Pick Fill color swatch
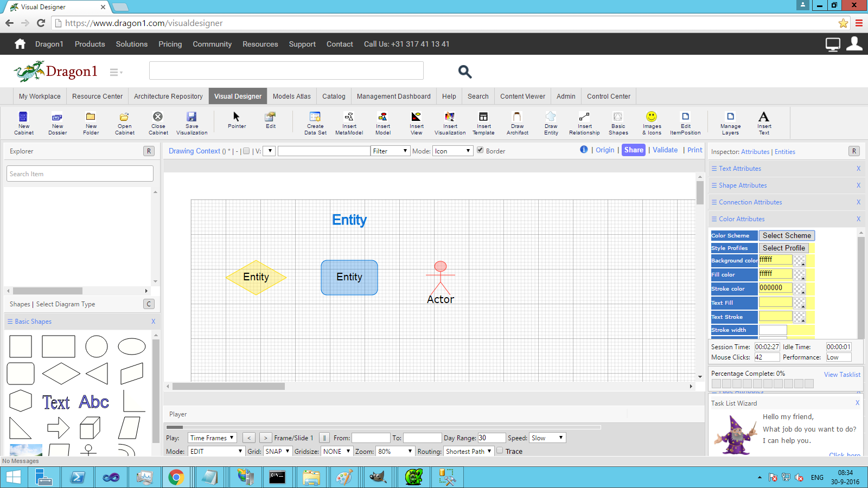Image resolution: width=868 pixels, height=488 pixels. point(799,274)
